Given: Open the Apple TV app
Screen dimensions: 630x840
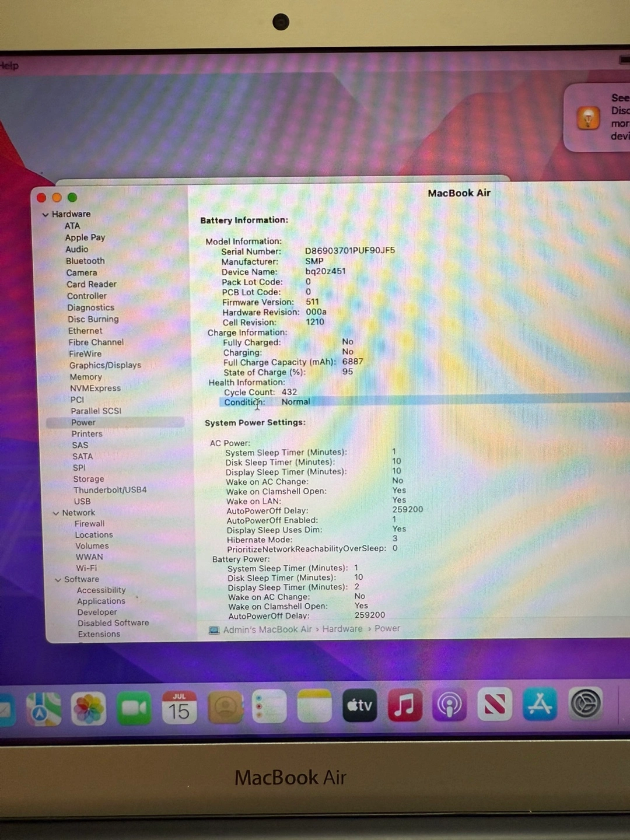Looking at the screenshot, I should (359, 705).
